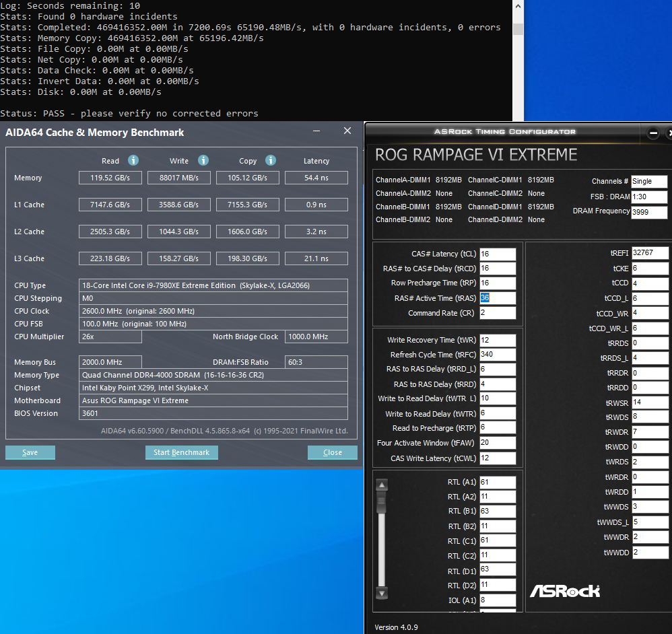Click the Write to Read Delay (tWTR) field
Screen dimensions: 672x634
point(498,413)
